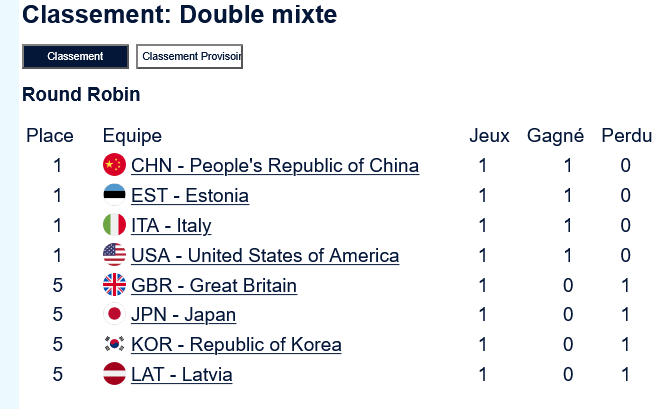664x409 pixels.
Task: Click the China flag icon
Action: (114, 165)
